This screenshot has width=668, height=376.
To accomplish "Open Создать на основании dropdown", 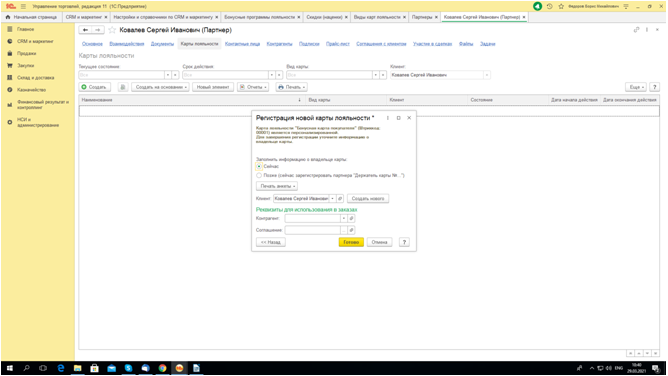I will point(161,87).
